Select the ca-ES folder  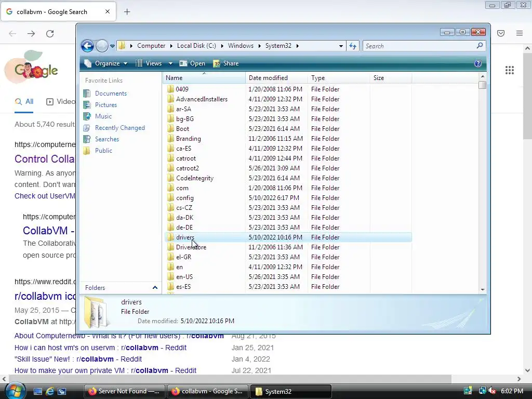[179, 148]
